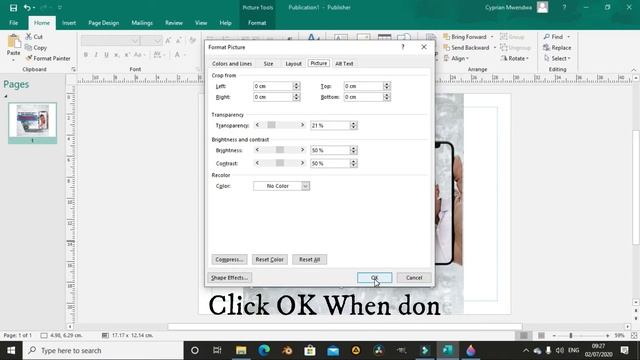
Task: Click the Contrast slider thumb
Action: tap(280, 163)
